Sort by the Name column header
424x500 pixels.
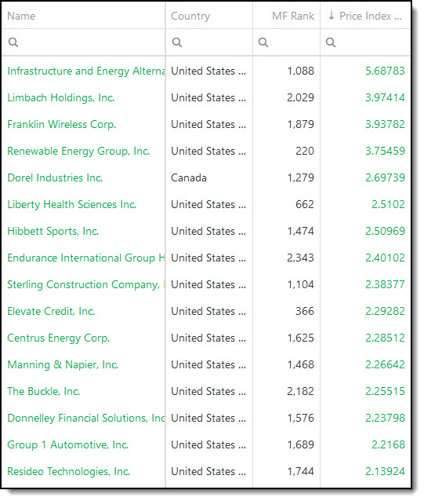tap(21, 16)
